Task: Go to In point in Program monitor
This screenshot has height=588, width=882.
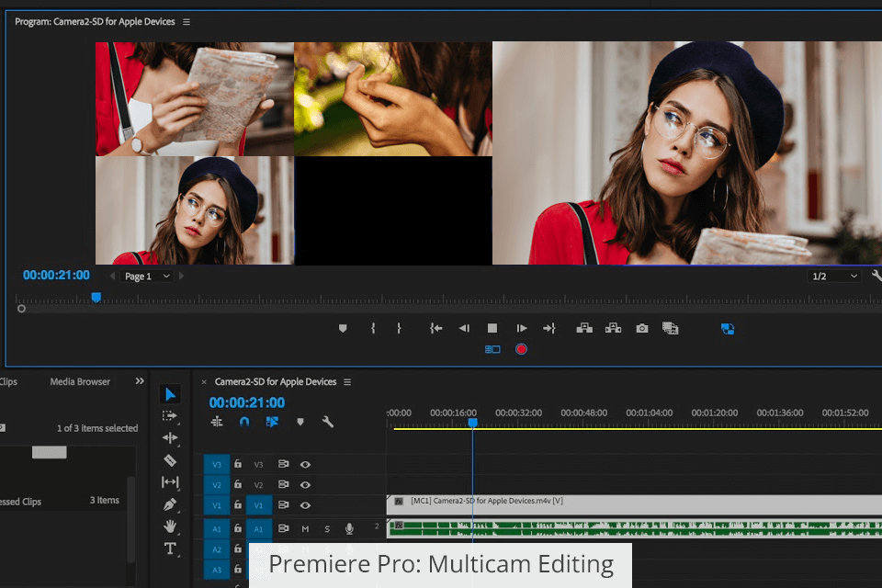Action: point(435,328)
